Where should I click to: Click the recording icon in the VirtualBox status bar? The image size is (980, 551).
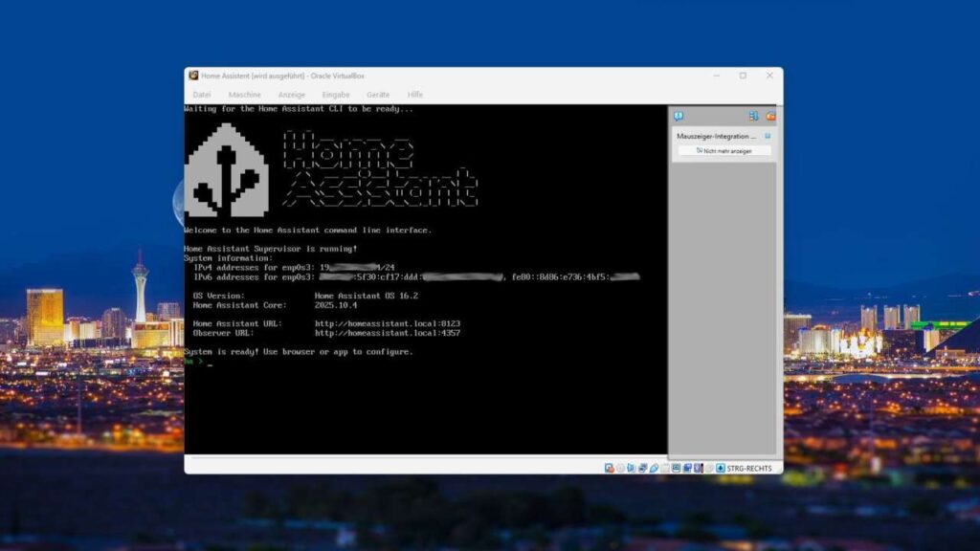[x=688, y=468]
